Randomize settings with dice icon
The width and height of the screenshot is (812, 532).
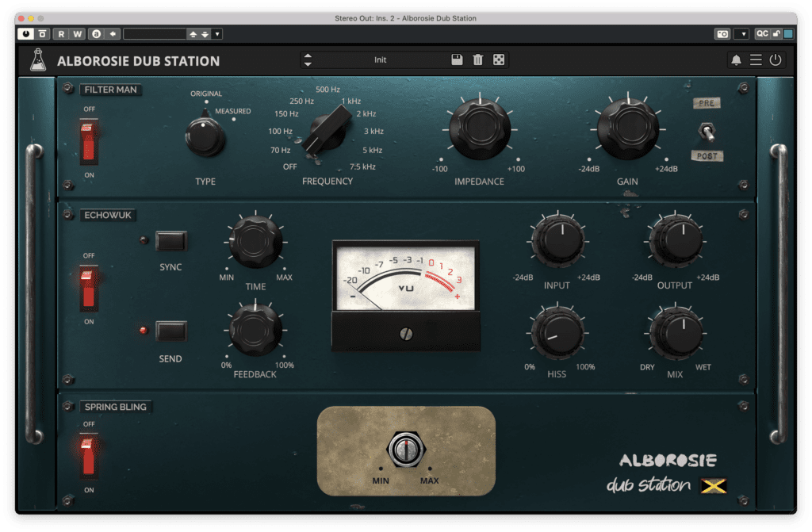click(x=499, y=59)
